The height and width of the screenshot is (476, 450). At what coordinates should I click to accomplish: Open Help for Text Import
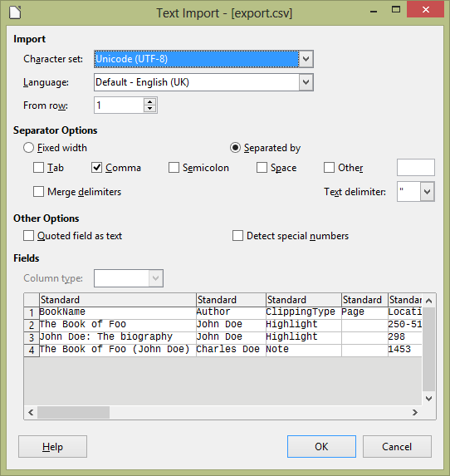tap(52, 447)
